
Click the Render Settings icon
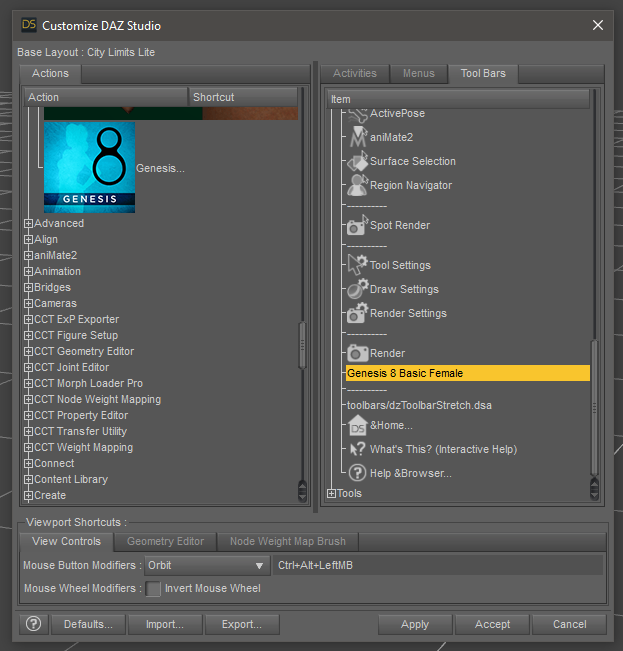tap(358, 313)
